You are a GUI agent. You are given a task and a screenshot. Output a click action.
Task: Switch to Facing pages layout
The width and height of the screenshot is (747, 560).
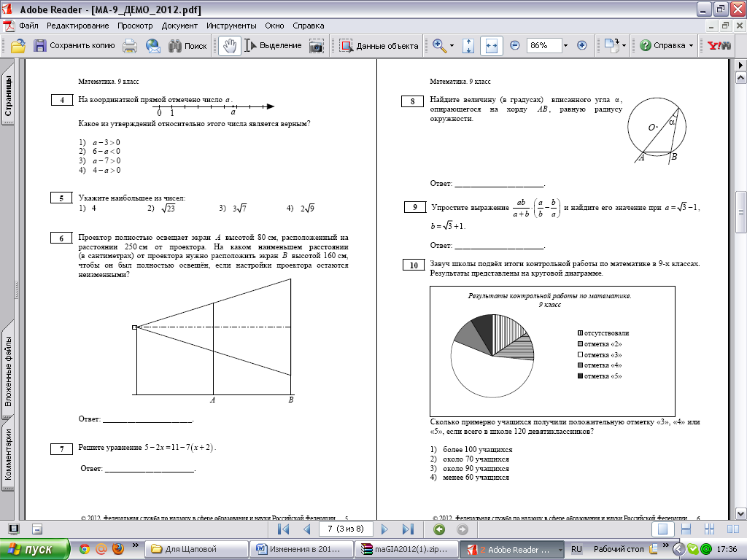click(x=732, y=529)
